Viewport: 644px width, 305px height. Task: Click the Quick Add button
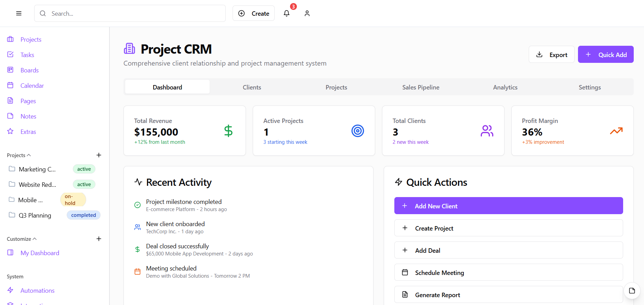[x=606, y=54]
